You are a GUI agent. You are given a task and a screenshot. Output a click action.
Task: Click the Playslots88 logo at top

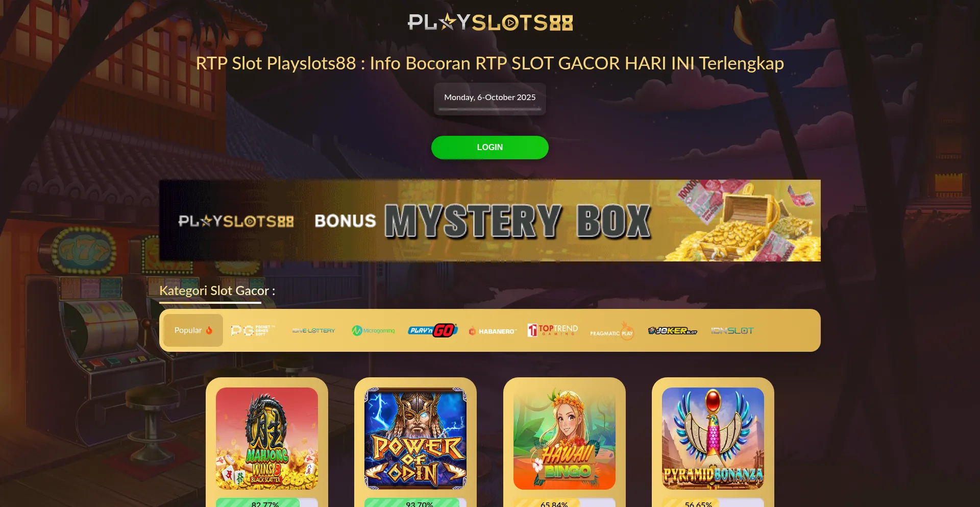pyautogui.click(x=490, y=22)
